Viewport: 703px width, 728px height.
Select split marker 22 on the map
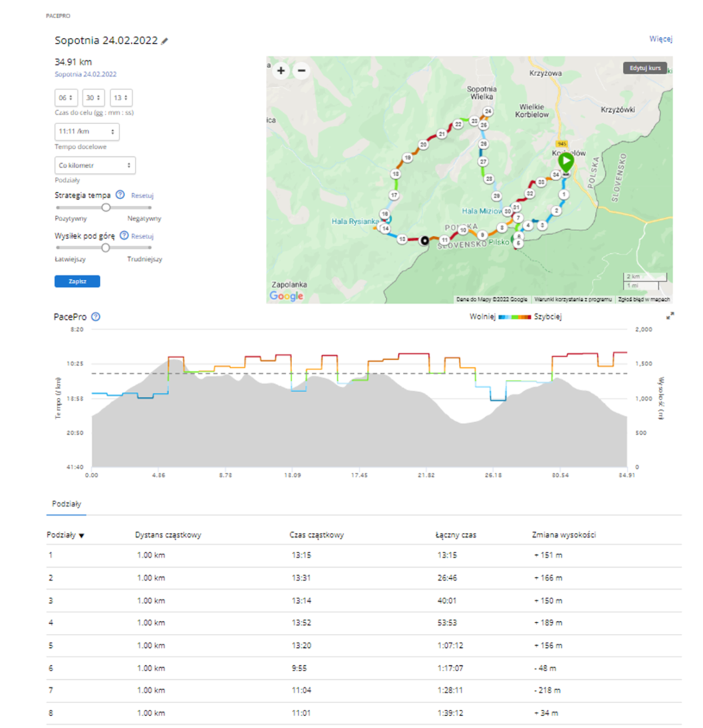(458, 124)
